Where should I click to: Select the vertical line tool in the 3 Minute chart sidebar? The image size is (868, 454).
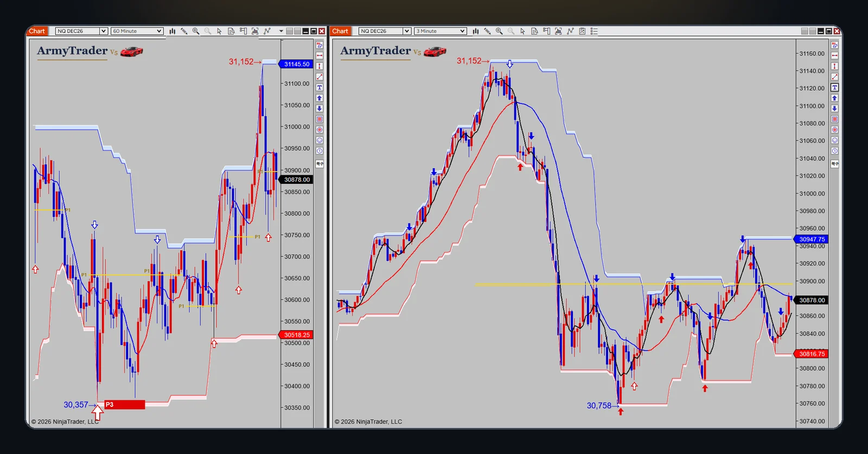(x=835, y=66)
